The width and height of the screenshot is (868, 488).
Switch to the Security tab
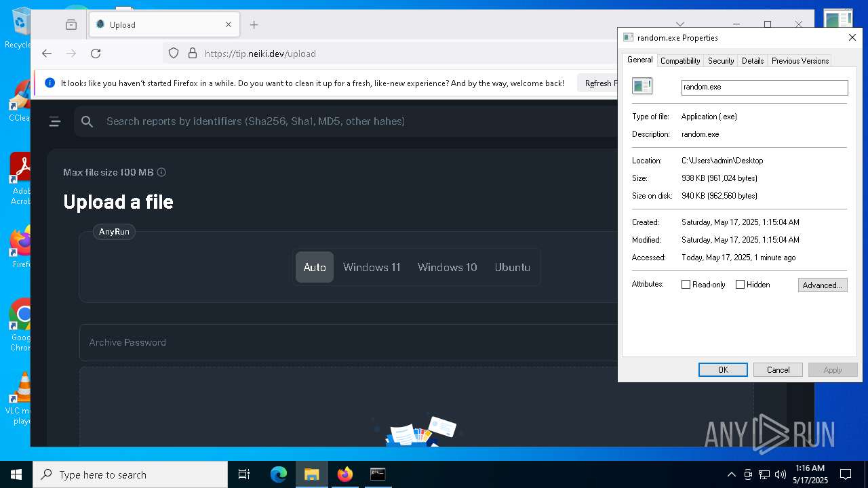721,61
